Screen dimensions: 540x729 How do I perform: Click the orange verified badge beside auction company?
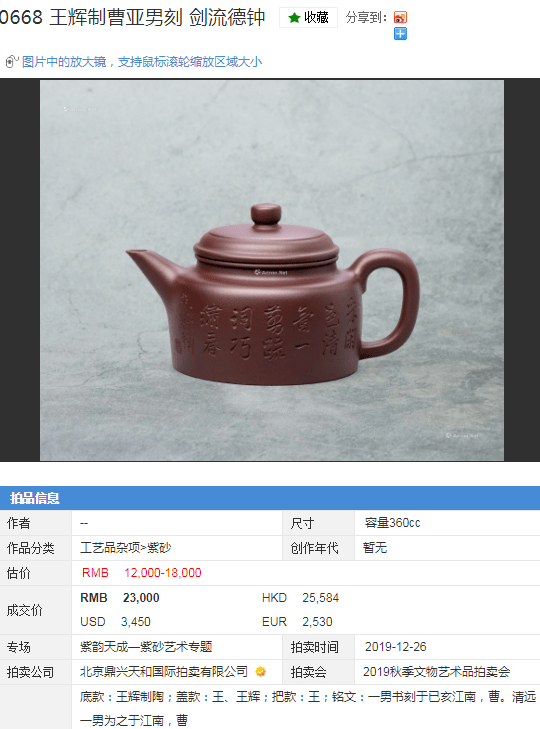coord(260,671)
